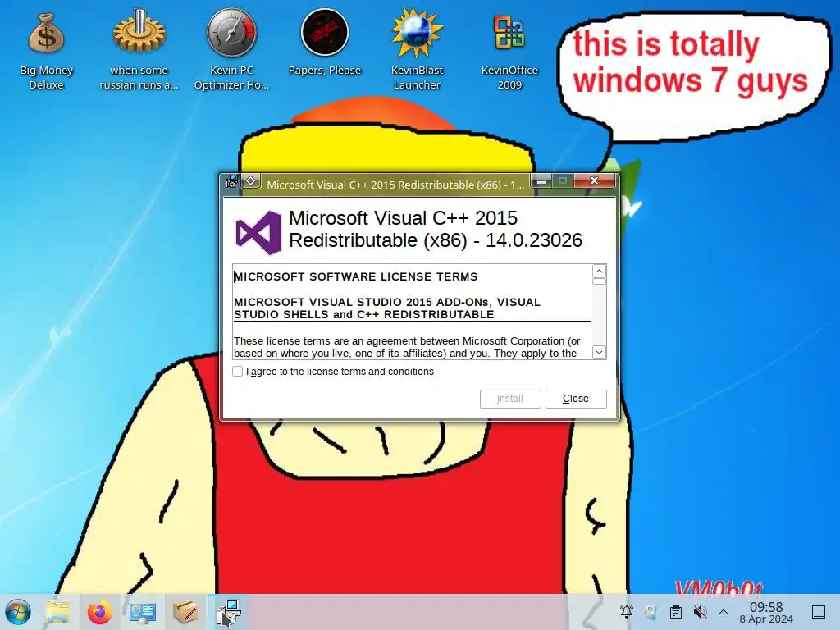Click show desktop button in taskbar corner
Viewport: 840px width, 630px height.
click(x=819, y=612)
